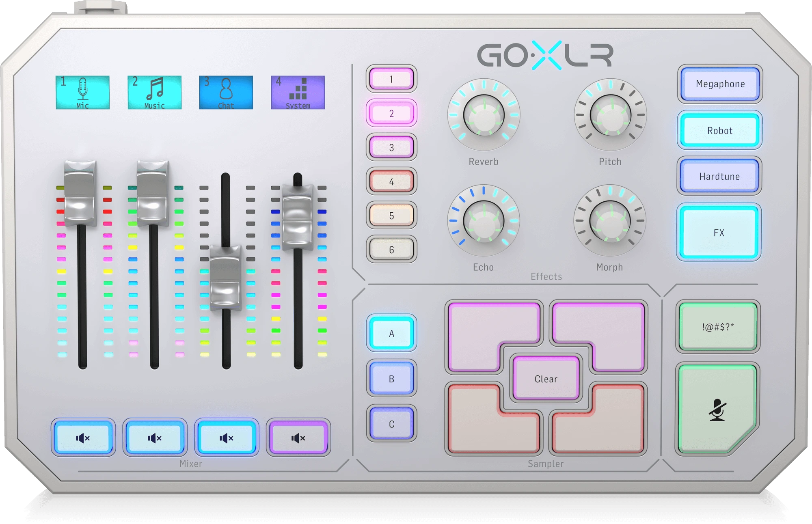The image size is (812, 524).
Task: Mute the Music channel
Action: 155,438
